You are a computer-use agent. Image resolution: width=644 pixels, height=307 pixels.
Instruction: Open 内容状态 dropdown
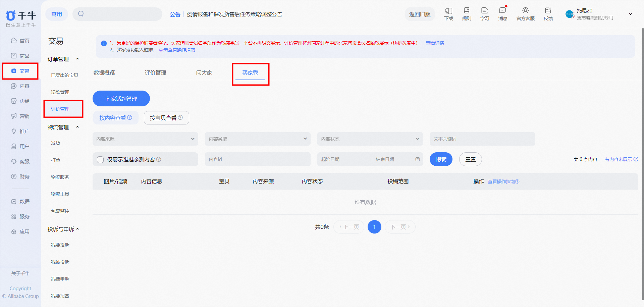370,139
